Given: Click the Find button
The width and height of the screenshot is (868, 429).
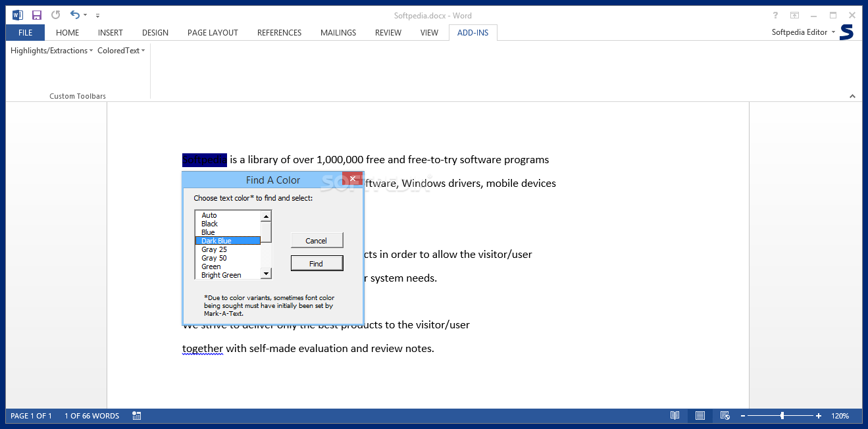Looking at the screenshot, I should [x=317, y=263].
